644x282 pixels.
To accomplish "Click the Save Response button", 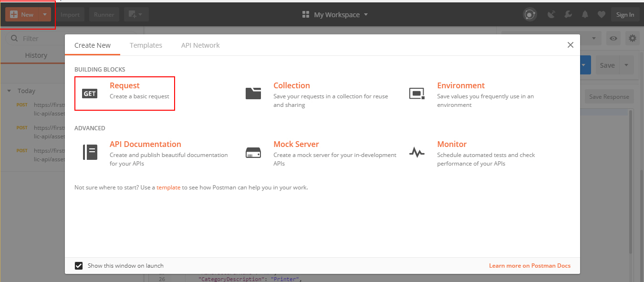I will pos(609,96).
